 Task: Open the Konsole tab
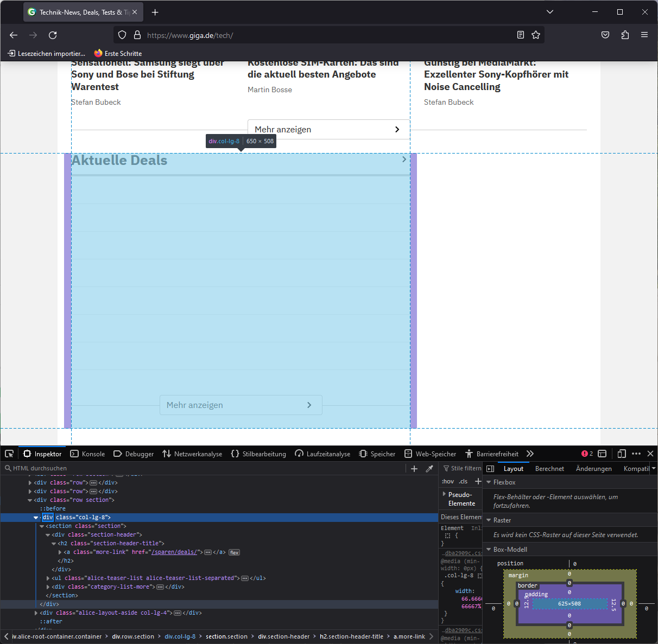coord(87,454)
